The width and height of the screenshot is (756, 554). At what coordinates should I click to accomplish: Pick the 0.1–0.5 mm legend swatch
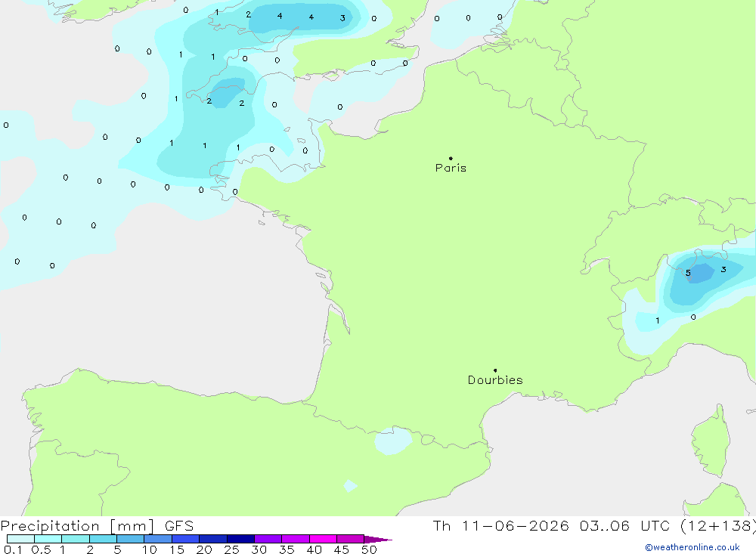[20, 539]
